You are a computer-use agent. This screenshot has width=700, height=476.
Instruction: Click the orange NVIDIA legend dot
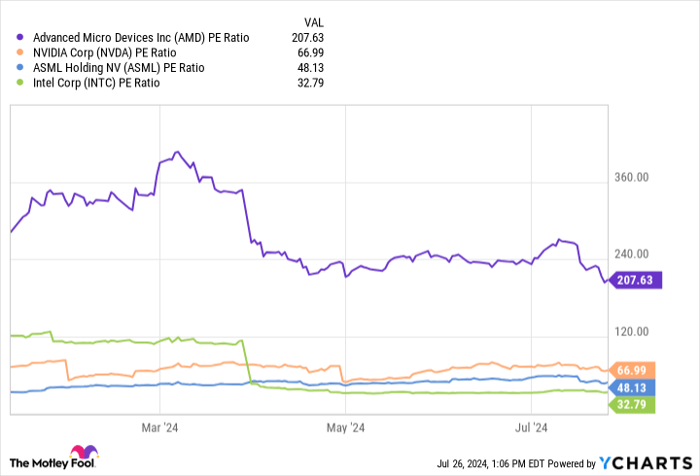pos(21,53)
